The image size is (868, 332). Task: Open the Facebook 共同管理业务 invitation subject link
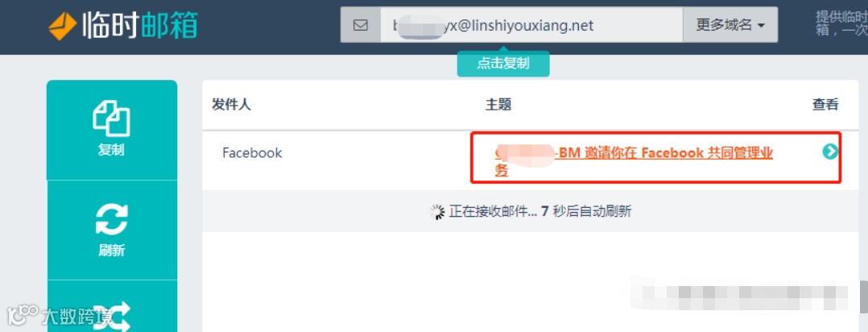pyautogui.click(x=634, y=160)
